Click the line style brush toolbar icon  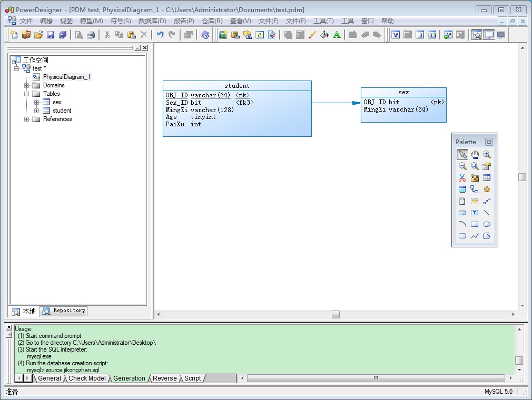coord(312,35)
